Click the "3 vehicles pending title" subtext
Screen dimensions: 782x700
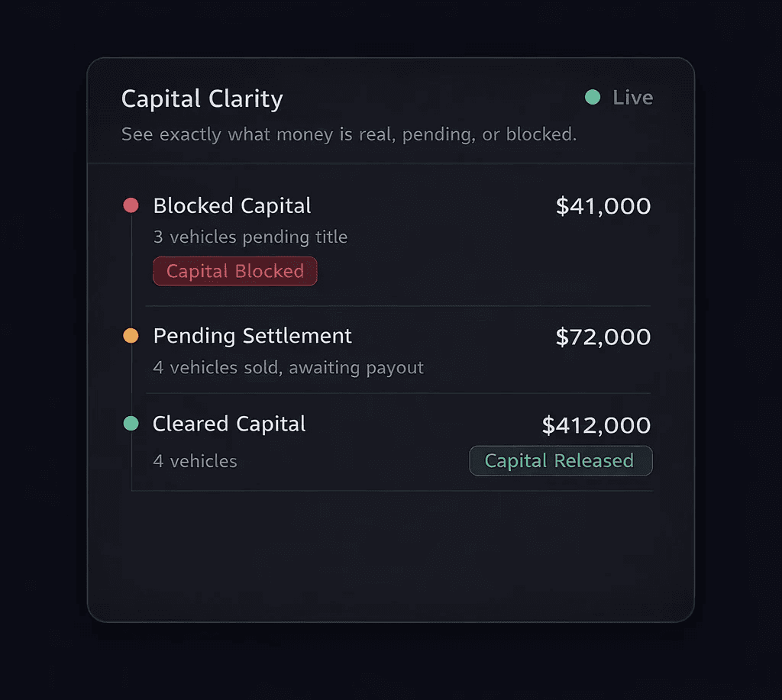coord(250,237)
